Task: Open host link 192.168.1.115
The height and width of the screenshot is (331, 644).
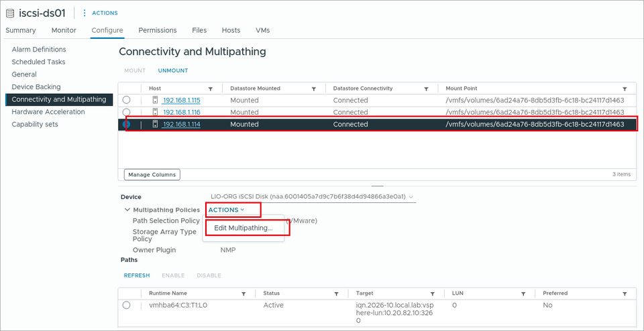Action: 181,100
